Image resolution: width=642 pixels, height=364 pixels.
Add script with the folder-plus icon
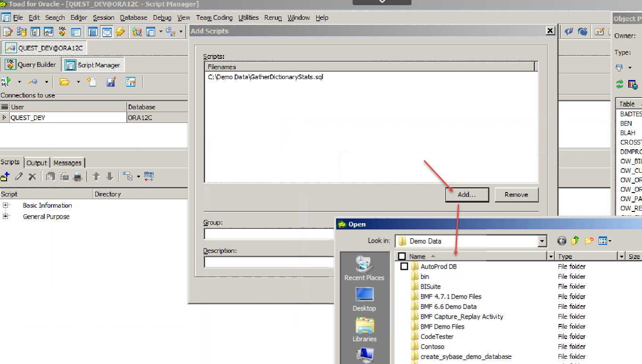coord(5,177)
